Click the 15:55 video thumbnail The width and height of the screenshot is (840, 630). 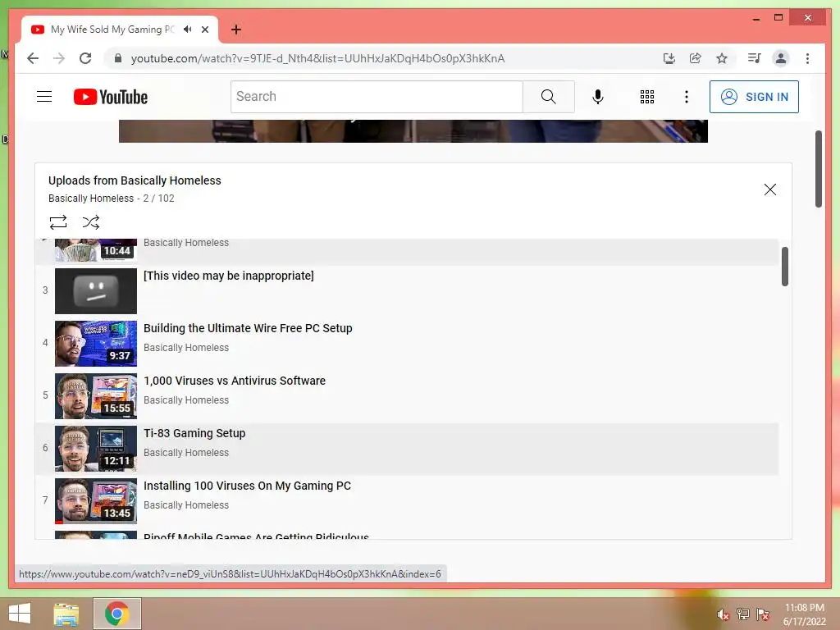[x=96, y=396]
